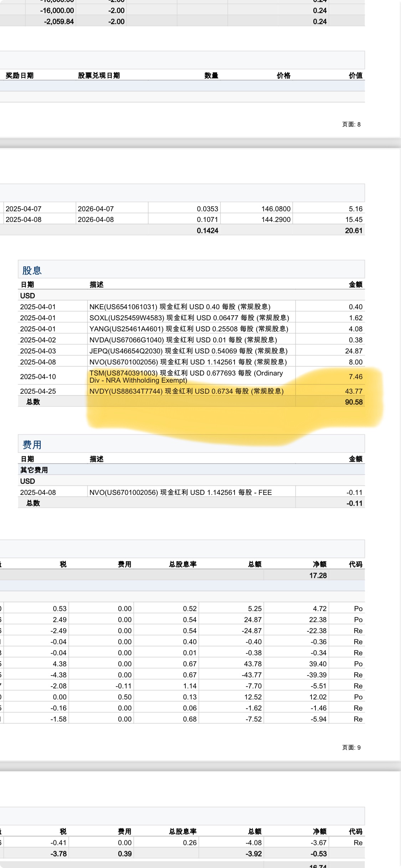Click the date 2025-04-03 in dividends
The image size is (401, 868).
[x=38, y=351]
